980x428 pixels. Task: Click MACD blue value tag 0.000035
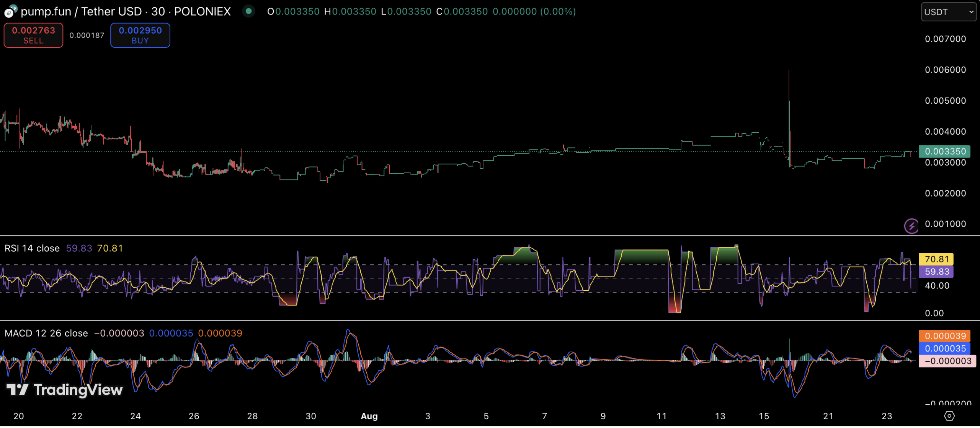944,349
